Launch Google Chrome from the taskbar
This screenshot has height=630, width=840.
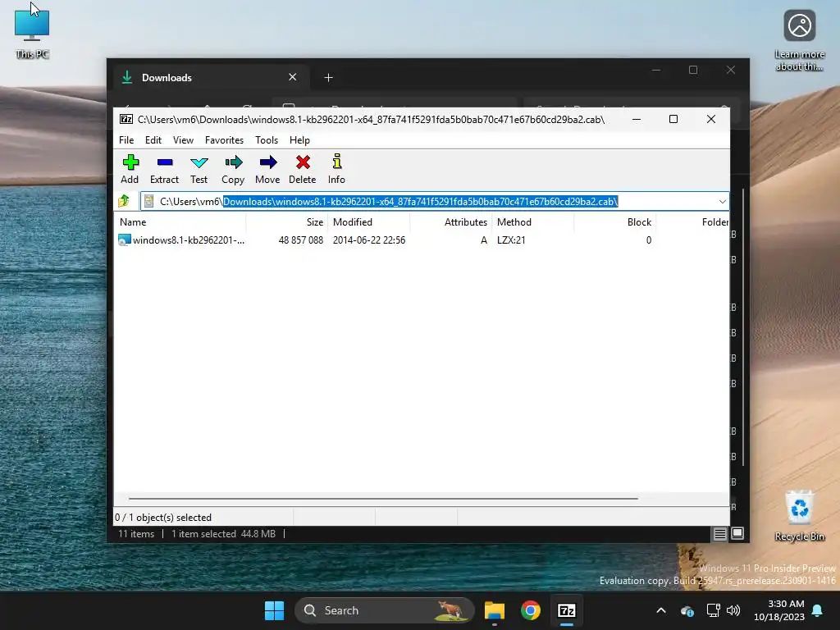(531, 610)
